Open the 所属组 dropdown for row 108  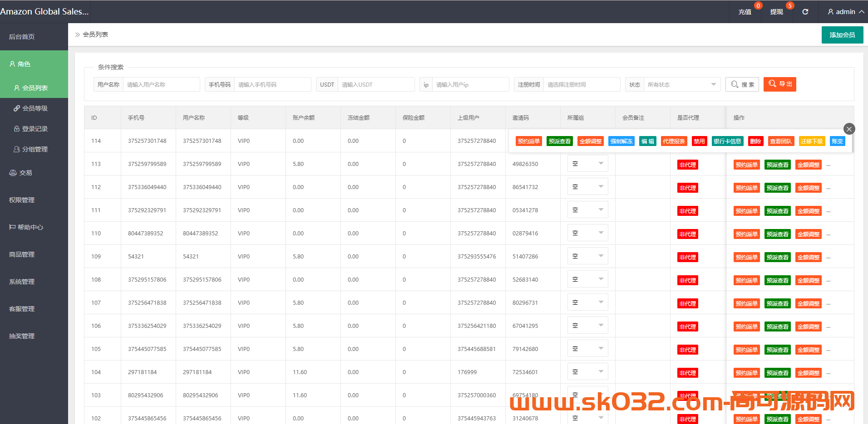(588, 279)
